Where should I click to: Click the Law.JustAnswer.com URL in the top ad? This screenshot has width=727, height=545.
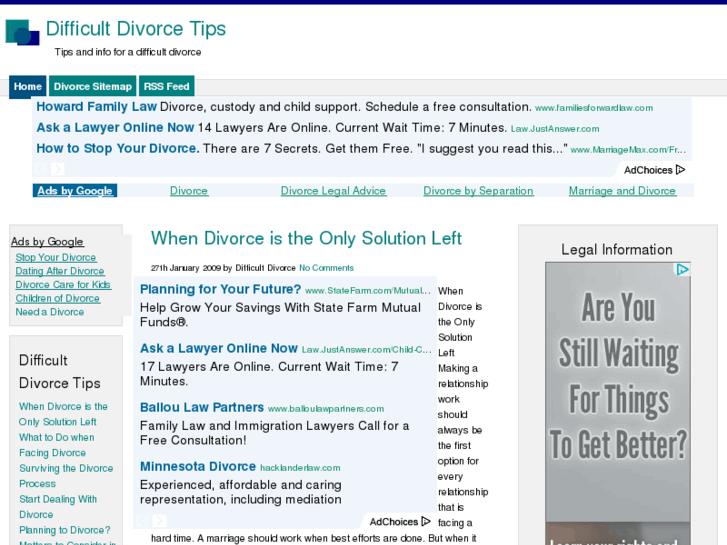click(x=555, y=129)
